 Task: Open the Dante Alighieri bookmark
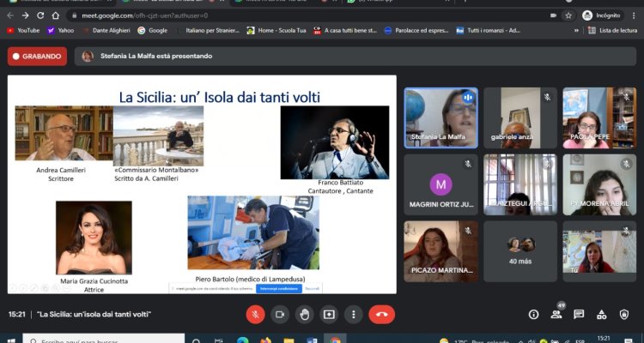point(106,30)
